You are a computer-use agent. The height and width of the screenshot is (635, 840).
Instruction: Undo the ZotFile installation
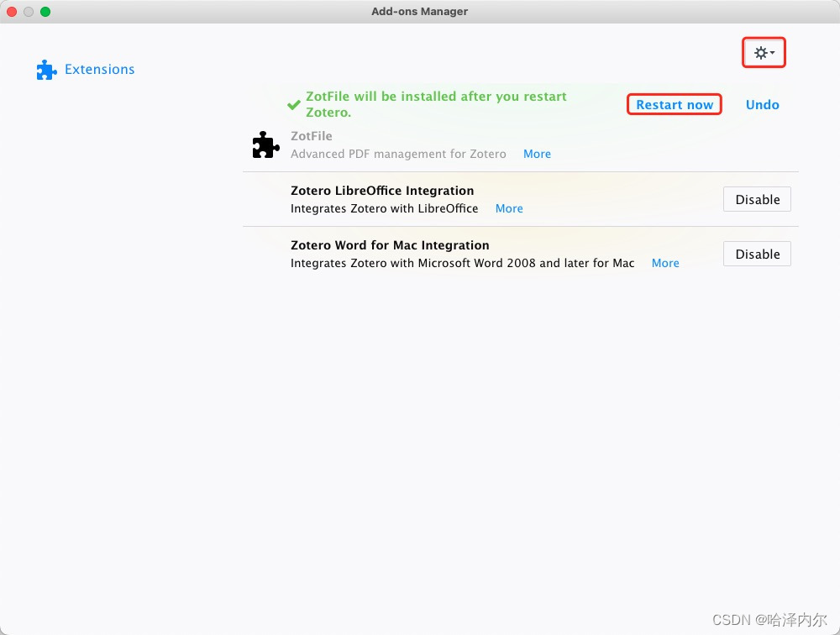763,104
